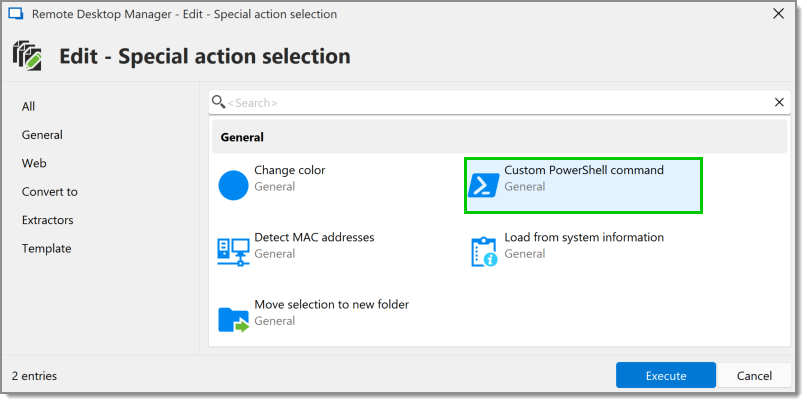Open the Convert to category
807x404 pixels.
click(49, 191)
